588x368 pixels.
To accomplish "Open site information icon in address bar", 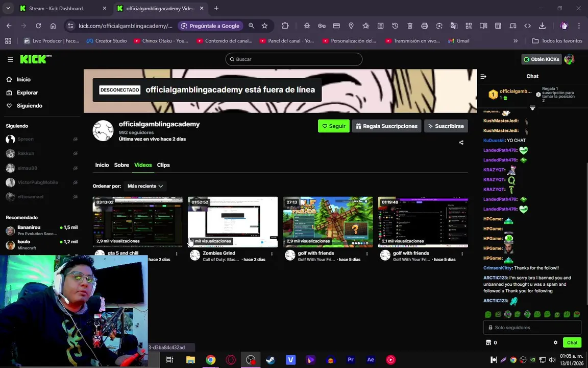I will point(70,26).
